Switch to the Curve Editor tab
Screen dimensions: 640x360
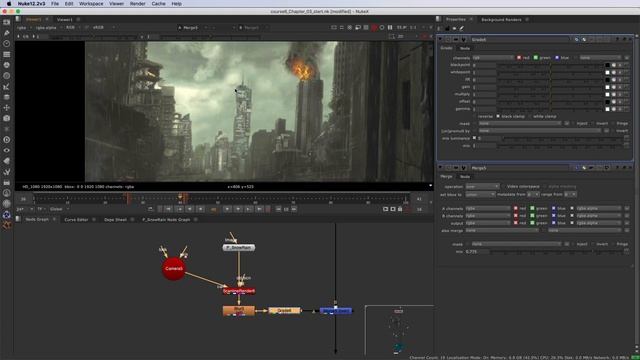click(x=76, y=220)
